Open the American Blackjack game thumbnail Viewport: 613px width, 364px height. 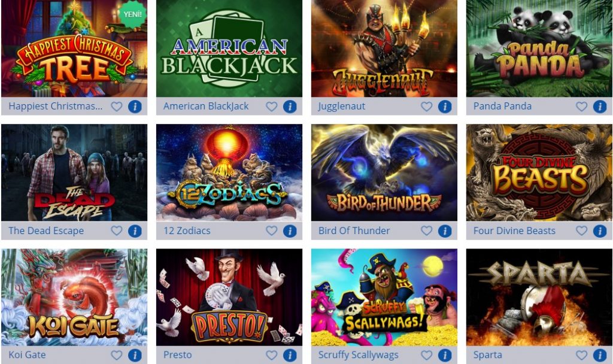229,48
